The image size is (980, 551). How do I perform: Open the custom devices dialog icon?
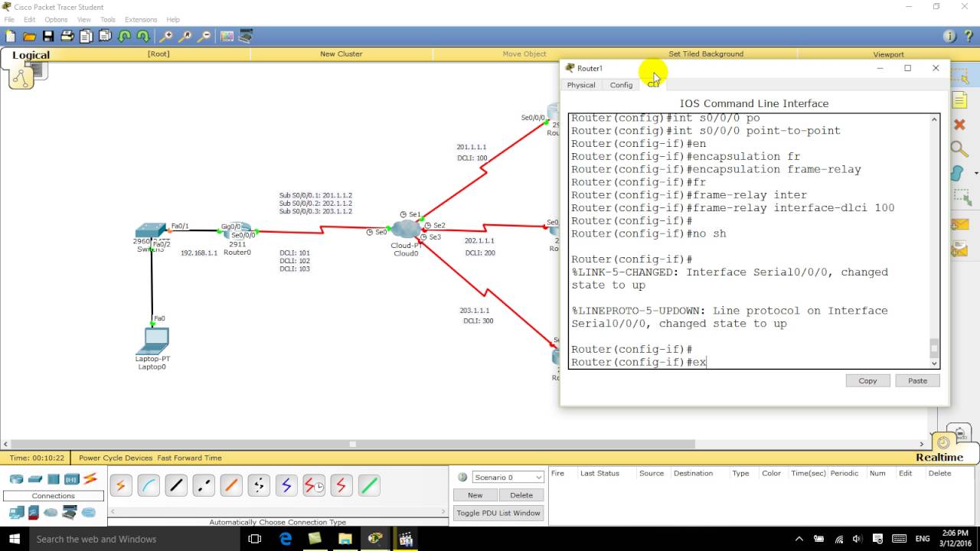[246, 36]
